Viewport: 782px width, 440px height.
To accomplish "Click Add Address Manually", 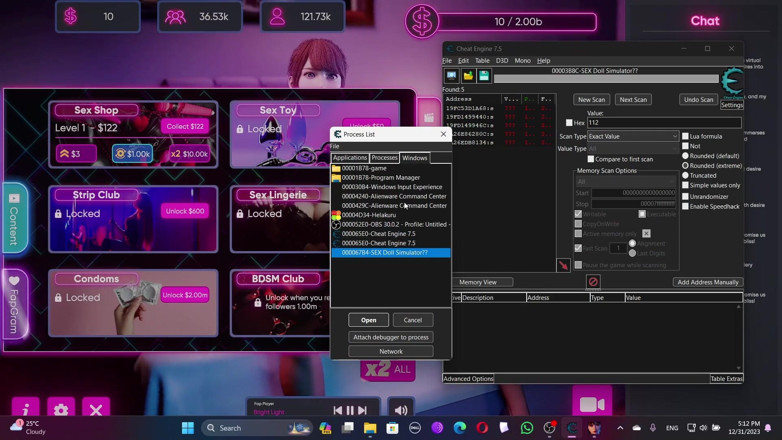I will pos(708,282).
